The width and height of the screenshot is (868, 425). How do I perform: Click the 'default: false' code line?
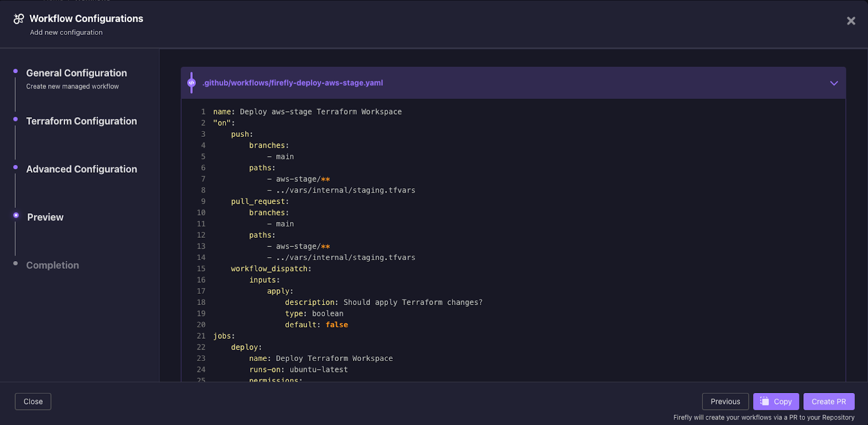(x=316, y=325)
